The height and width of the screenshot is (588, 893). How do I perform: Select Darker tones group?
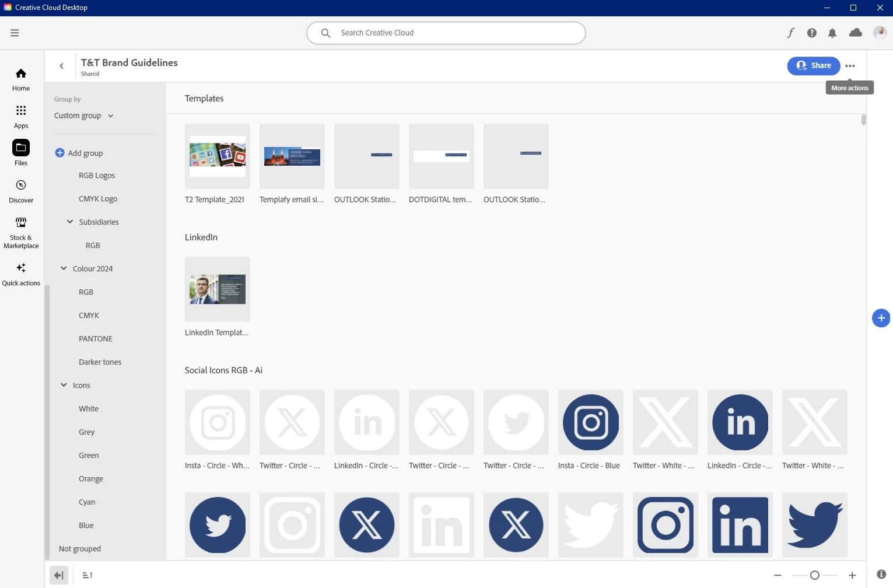coord(100,362)
